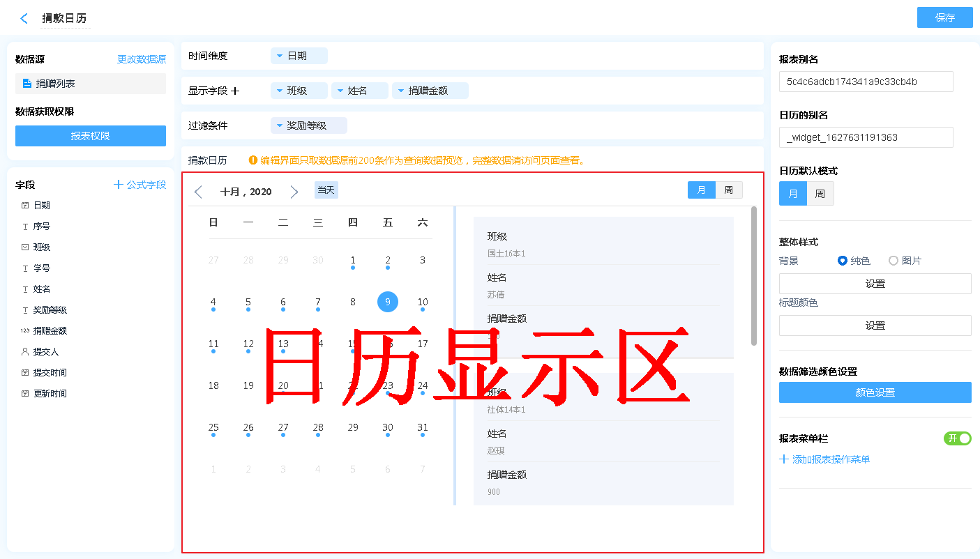980x559 pixels.
Task: Toggle the 报表菜单栏 switch off
Action: 957,438
